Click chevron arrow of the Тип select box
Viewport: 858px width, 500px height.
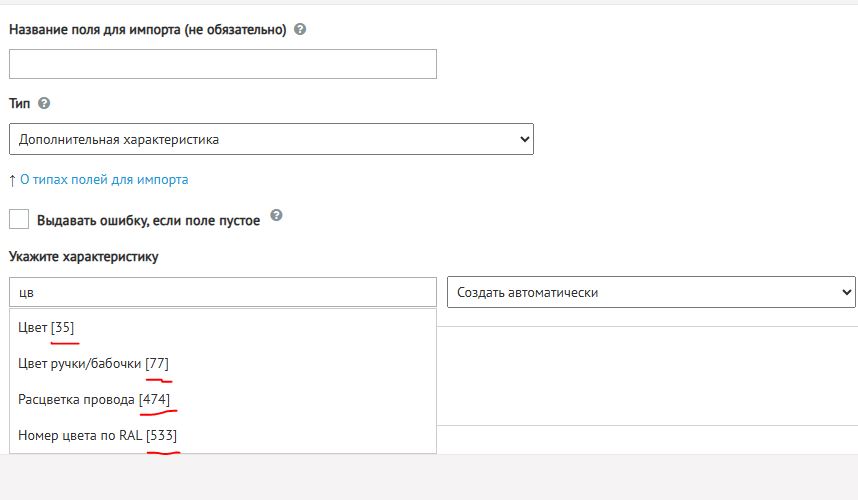(524, 139)
